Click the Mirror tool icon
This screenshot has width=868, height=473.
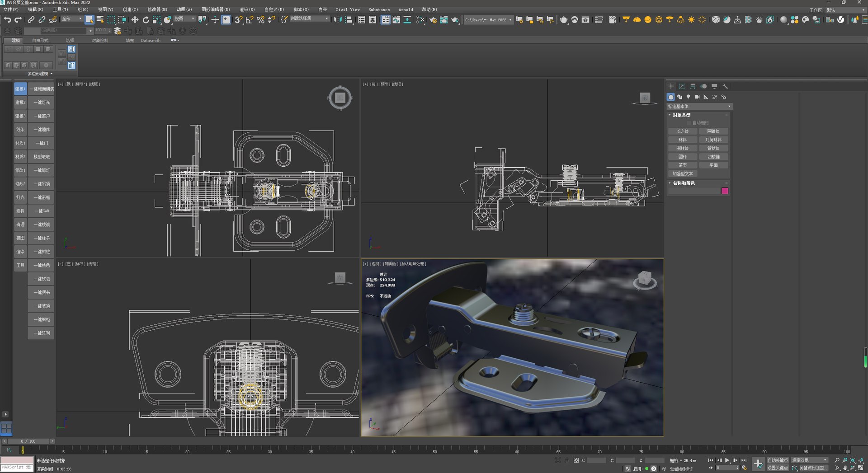338,19
